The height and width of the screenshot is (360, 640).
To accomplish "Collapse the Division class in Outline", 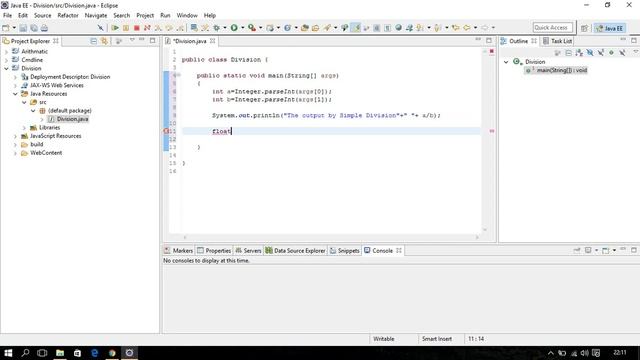I will (x=506, y=62).
